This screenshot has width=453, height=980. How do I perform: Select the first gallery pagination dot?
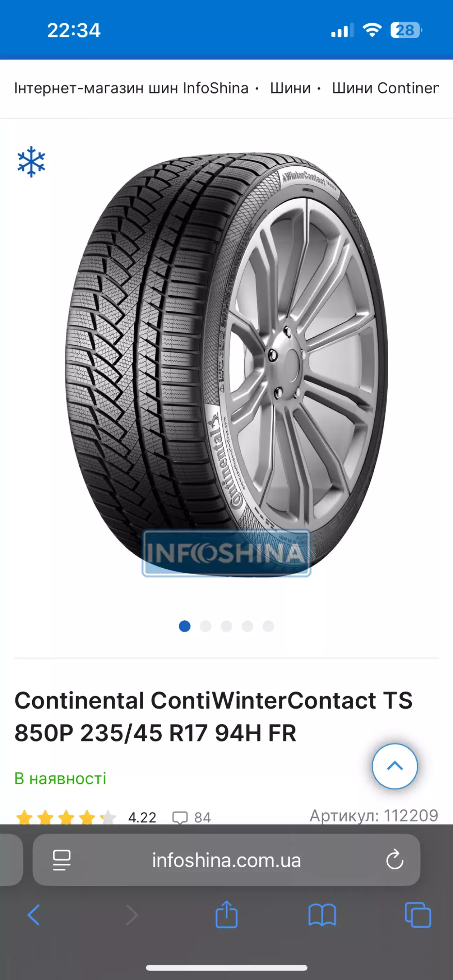(x=185, y=626)
